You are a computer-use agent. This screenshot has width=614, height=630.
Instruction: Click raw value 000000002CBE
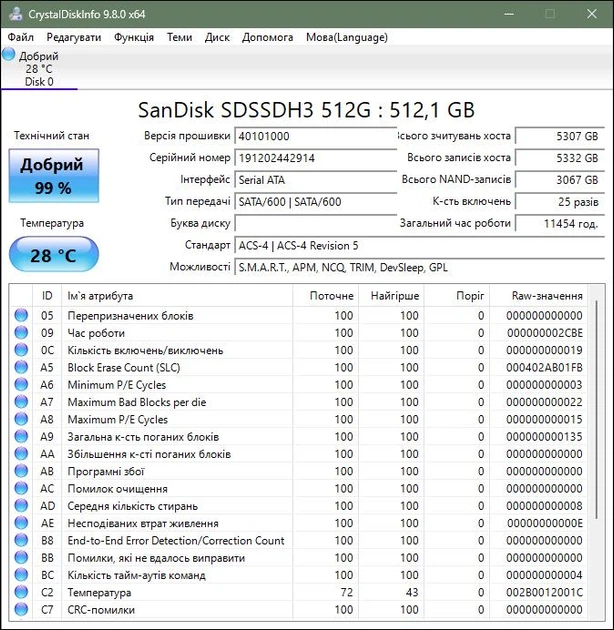click(544, 333)
